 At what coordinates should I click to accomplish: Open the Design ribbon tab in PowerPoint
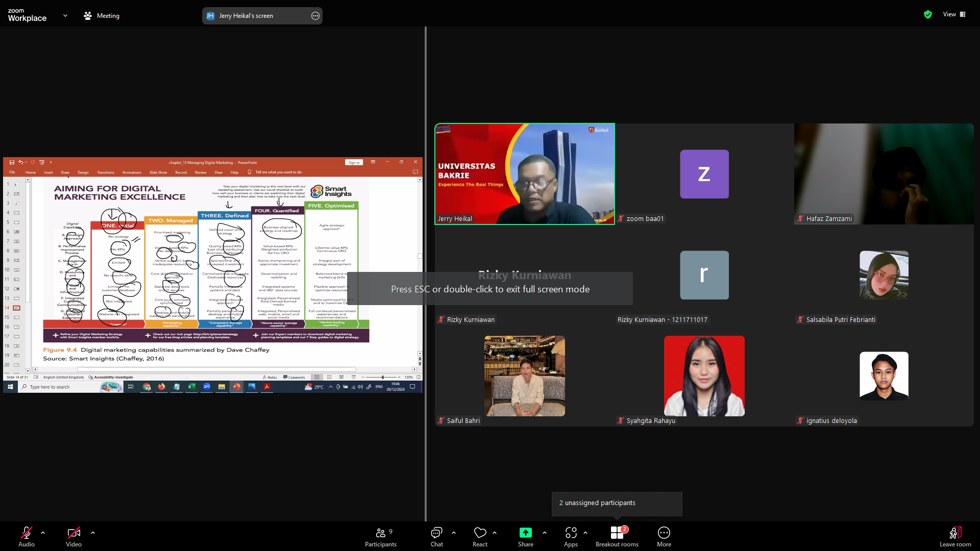[x=83, y=172]
